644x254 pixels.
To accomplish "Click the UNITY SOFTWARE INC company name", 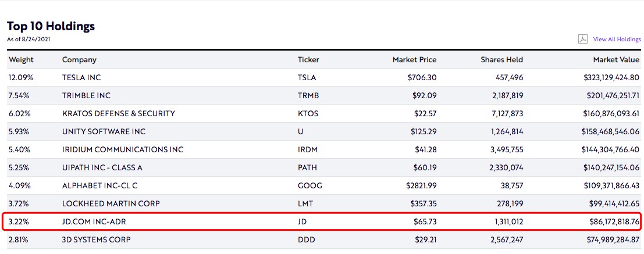I will (104, 131).
